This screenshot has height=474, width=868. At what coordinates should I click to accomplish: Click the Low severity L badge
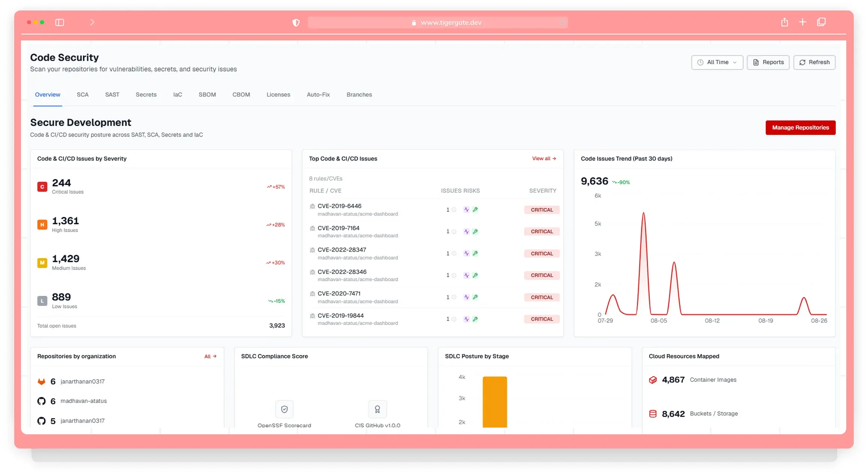[42, 301]
